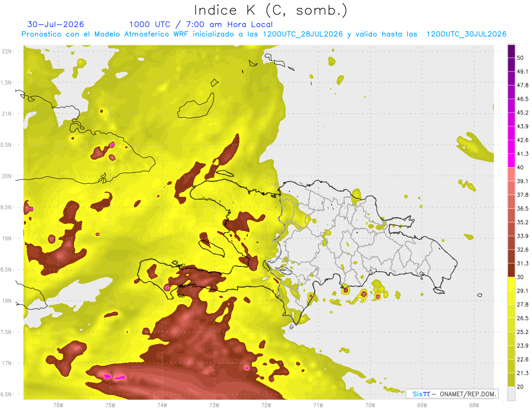Click the colorbar value '32.6'
Screen dimensions: 532x411
pyautogui.click(x=523, y=250)
